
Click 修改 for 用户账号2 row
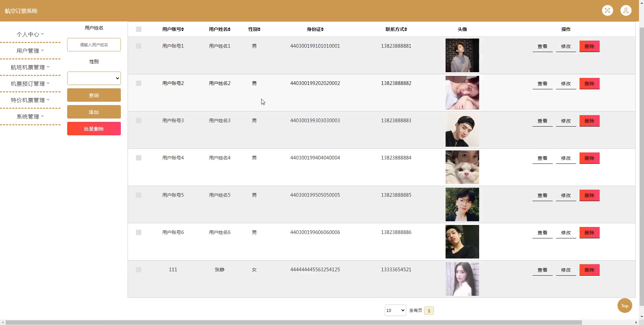click(566, 84)
